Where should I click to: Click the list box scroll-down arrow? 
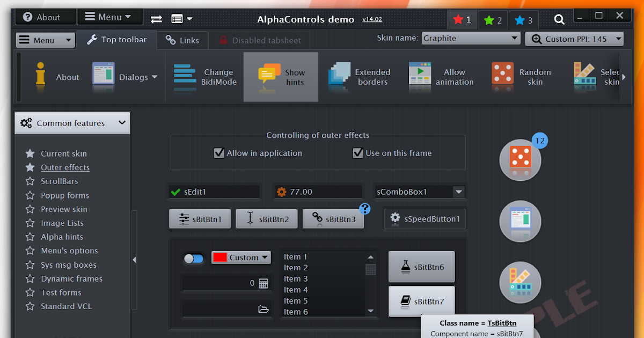[371, 311]
